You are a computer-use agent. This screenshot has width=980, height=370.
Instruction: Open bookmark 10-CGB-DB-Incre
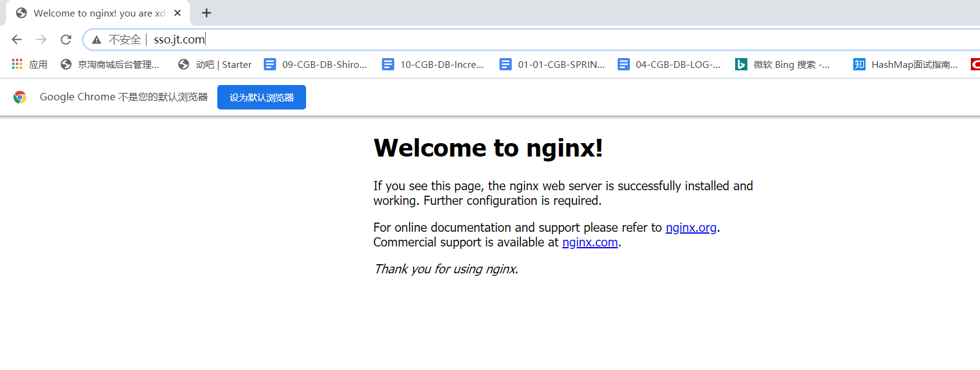433,64
